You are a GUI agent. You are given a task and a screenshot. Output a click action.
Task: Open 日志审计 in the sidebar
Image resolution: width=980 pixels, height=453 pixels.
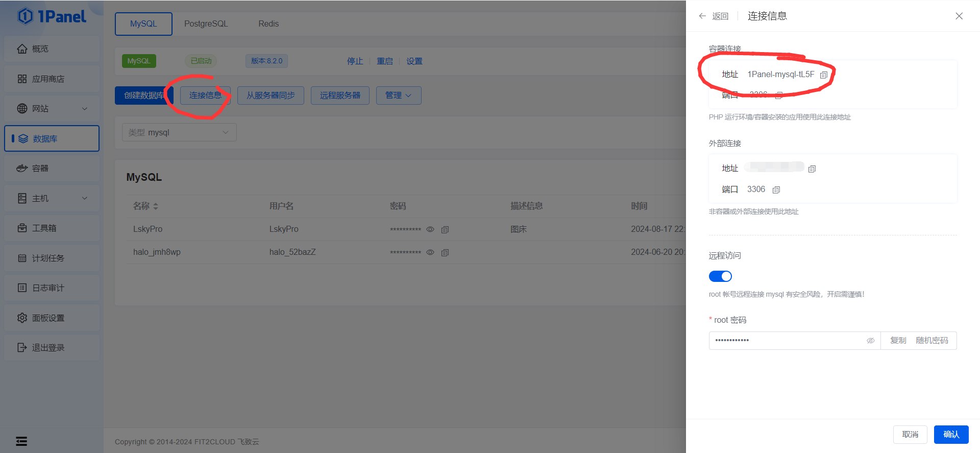click(x=52, y=288)
